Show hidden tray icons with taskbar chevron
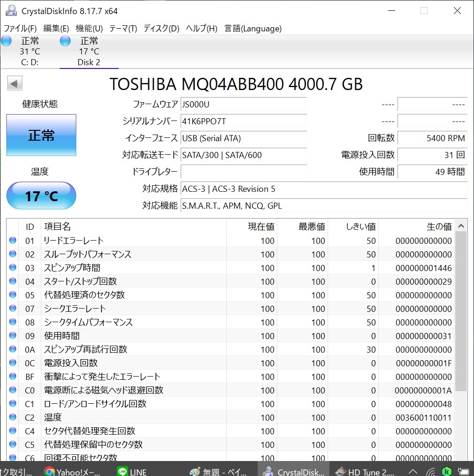Viewport: 474px width, 476px height. 413,471
